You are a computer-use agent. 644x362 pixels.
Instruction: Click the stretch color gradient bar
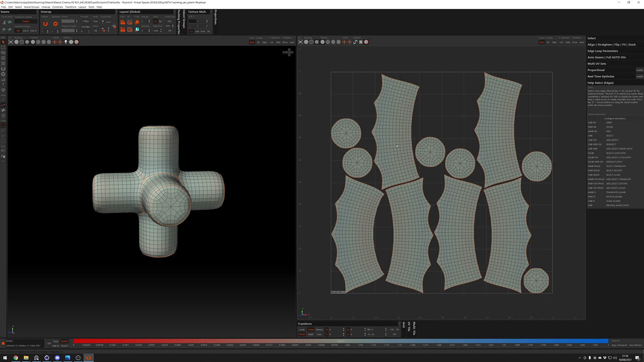[340, 341]
